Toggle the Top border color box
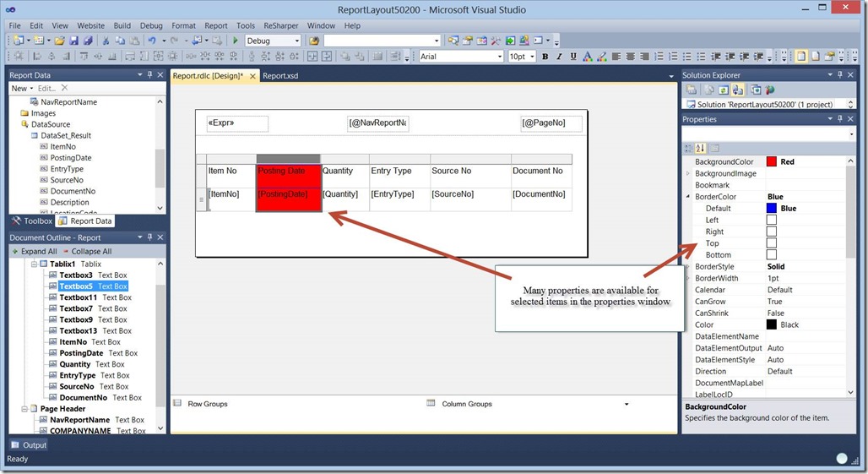Viewport: 868px width, 474px height. 771,243
